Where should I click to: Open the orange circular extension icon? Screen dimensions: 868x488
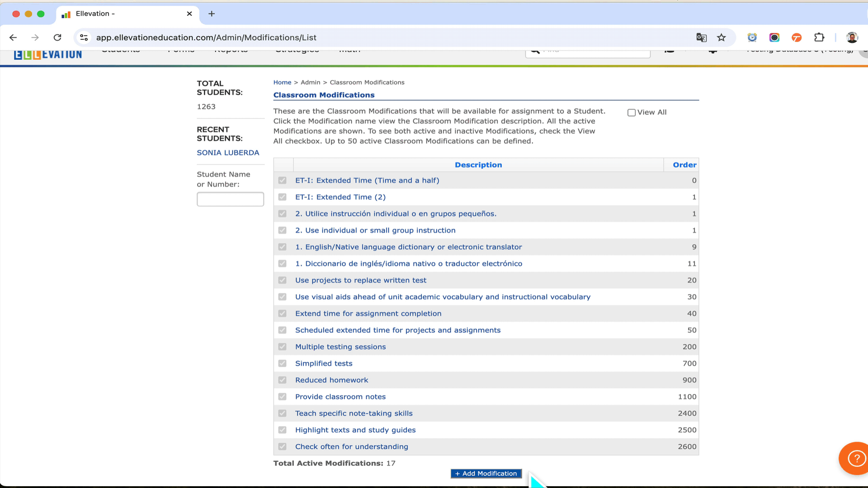coord(797,38)
